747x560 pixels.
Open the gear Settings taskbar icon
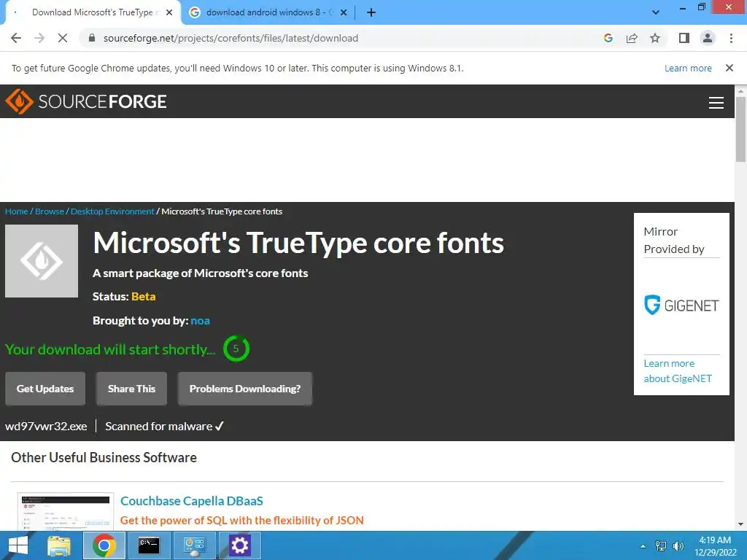[239, 545]
